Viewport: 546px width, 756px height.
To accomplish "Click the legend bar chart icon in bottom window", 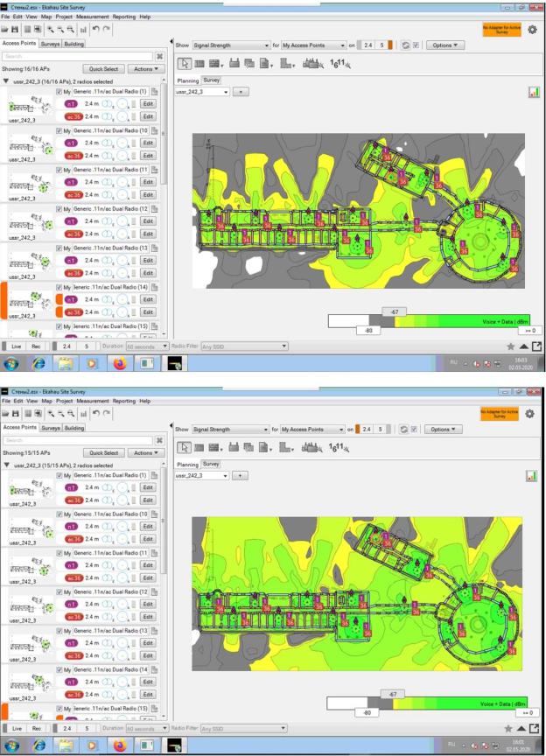I will coord(531,476).
